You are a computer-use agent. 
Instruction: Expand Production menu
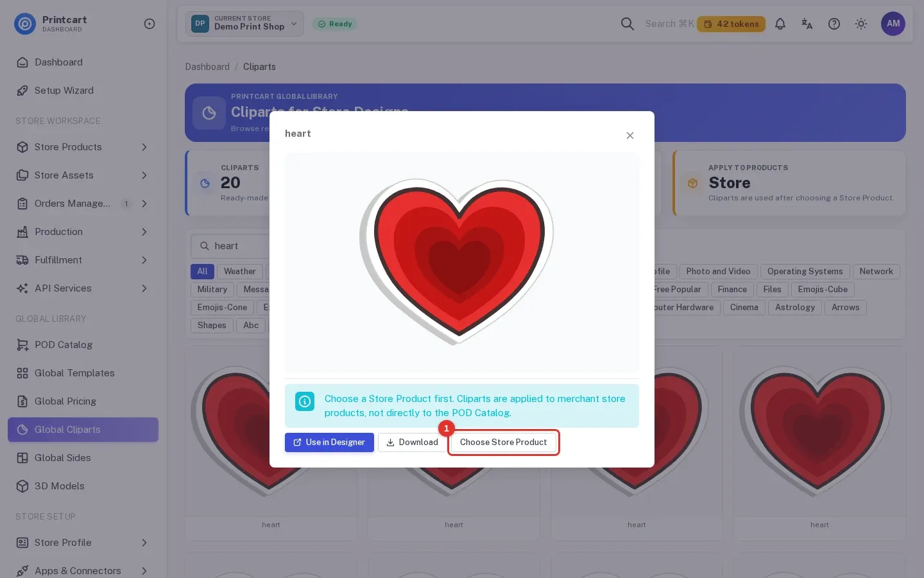pyautogui.click(x=83, y=232)
